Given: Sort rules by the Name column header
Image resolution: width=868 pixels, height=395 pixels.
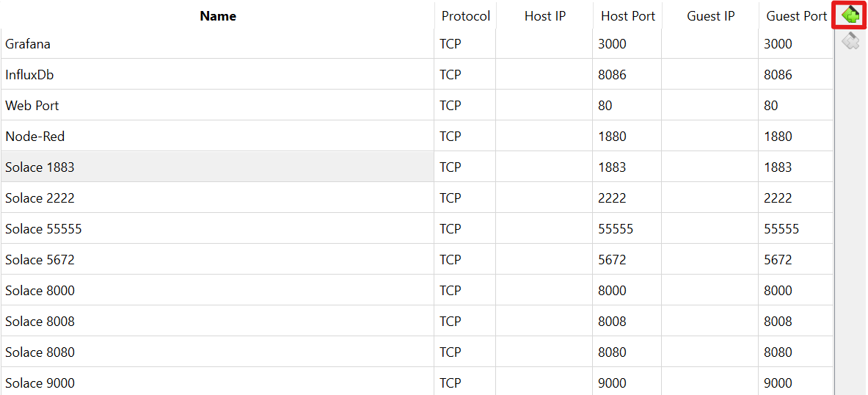Looking at the screenshot, I should point(218,16).
